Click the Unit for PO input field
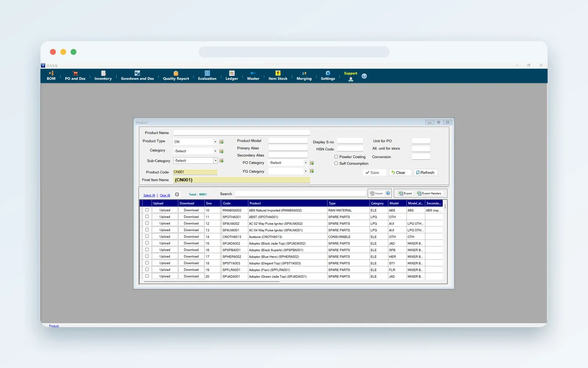This screenshot has width=588, height=368. pos(421,141)
